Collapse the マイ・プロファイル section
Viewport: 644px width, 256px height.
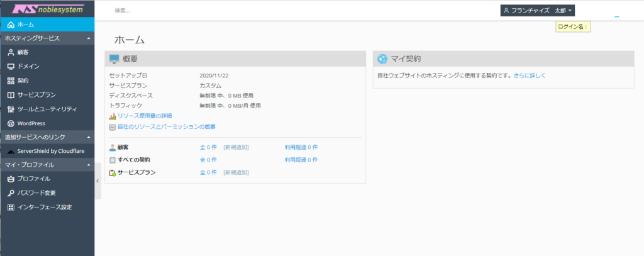coord(89,165)
